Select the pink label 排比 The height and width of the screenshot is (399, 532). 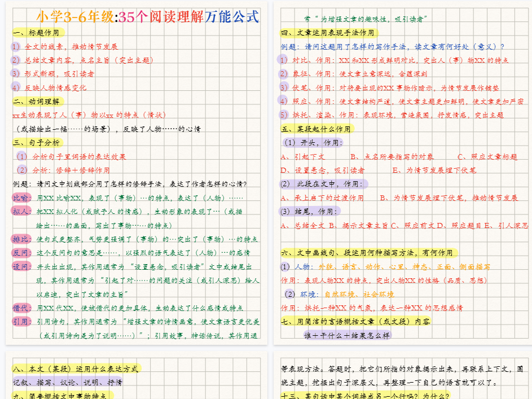tap(21, 239)
